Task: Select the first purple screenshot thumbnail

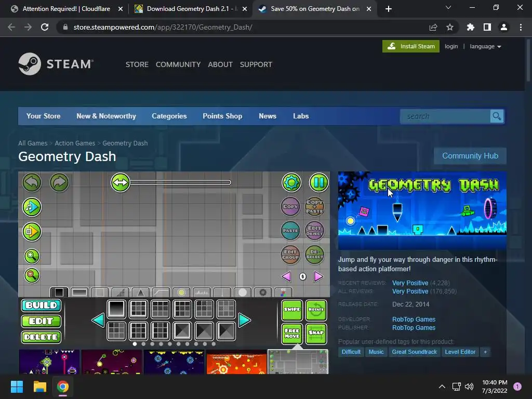Action: point(49,362)
